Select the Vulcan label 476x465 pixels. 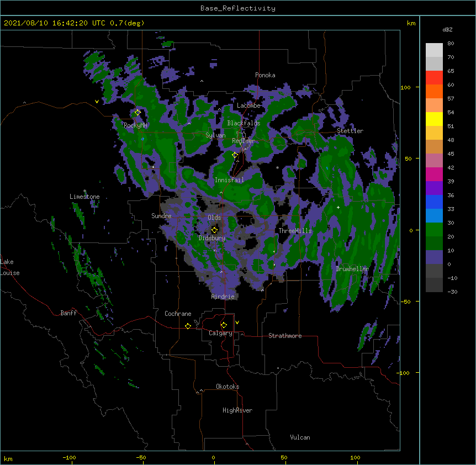(300, 437)
